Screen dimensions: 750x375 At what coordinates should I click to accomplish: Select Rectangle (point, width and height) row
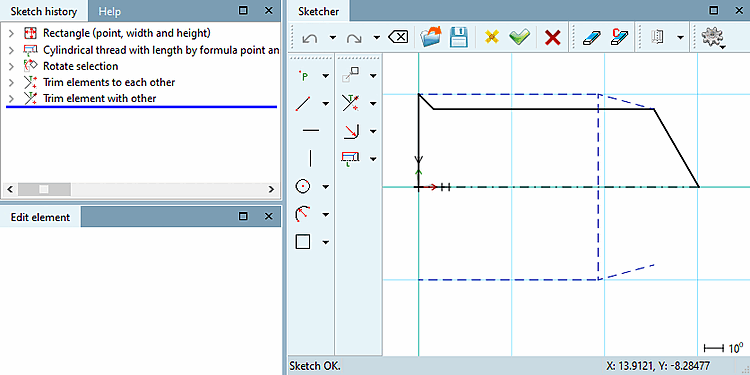click(x=127, y=33)
